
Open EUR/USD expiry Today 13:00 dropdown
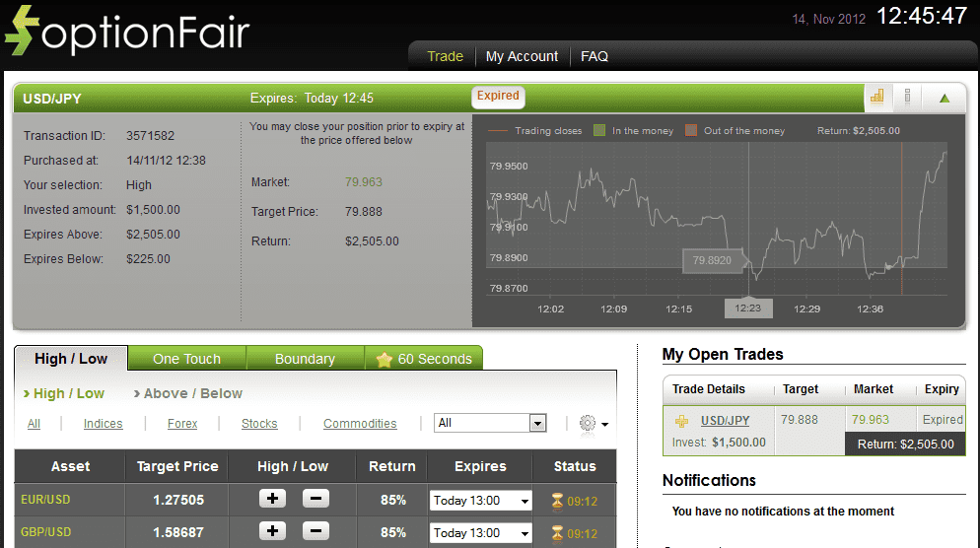pos(480,501)
